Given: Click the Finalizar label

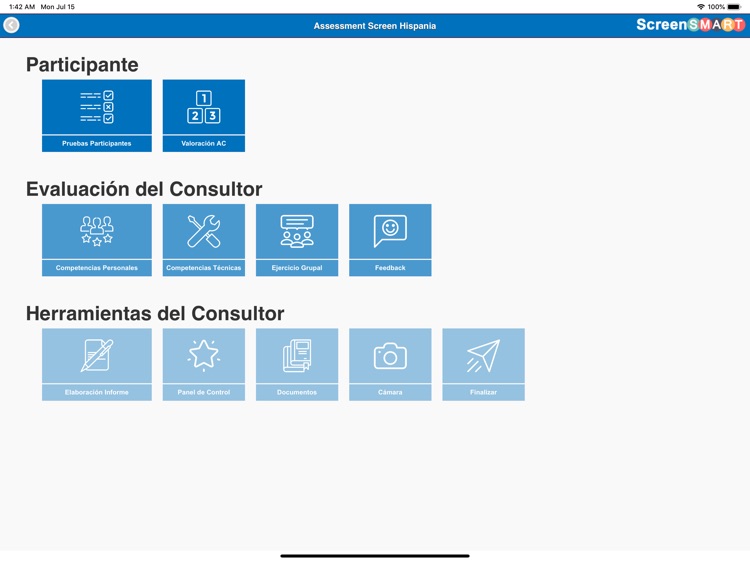Looking at the screenshot, I should point(484,392).
